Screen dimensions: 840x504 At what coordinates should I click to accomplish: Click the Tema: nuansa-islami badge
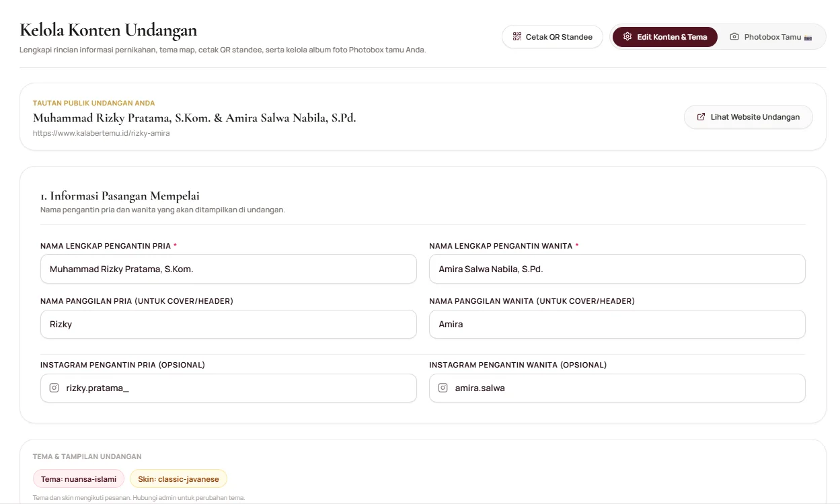tap(79, 479)
